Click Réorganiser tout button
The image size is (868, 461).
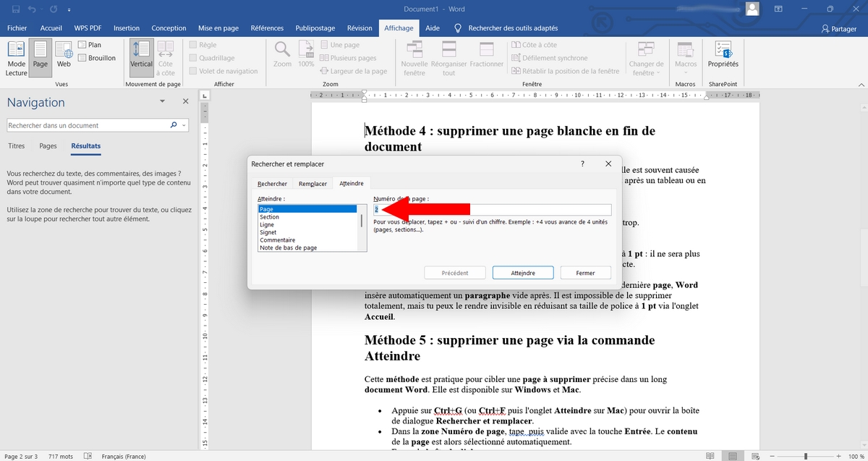click(x=448, y=59)
